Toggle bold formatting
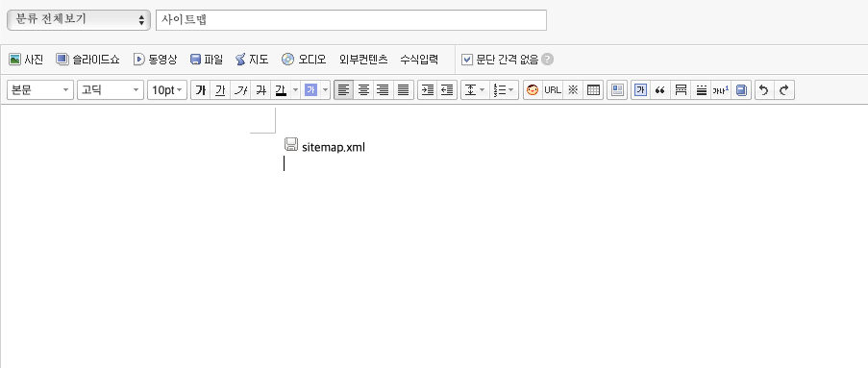Viewport: 868px width, 368px height. pyautogui.click(x=201, y=89)
